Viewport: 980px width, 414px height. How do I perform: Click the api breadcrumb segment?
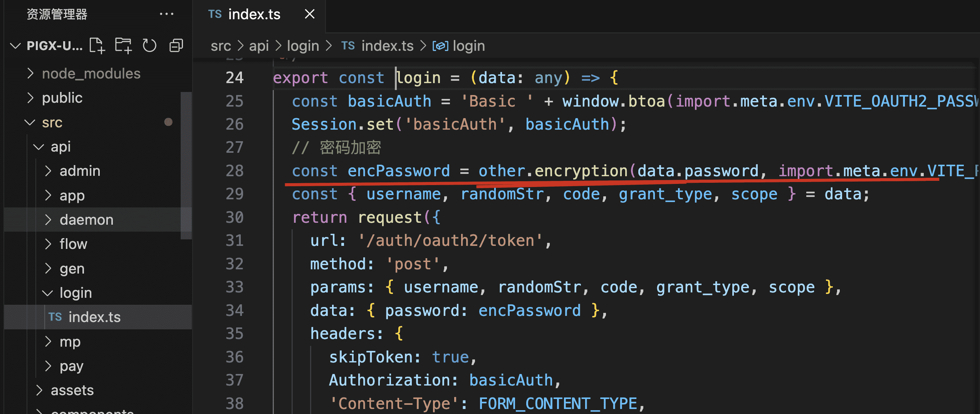(x=258, y=46)
